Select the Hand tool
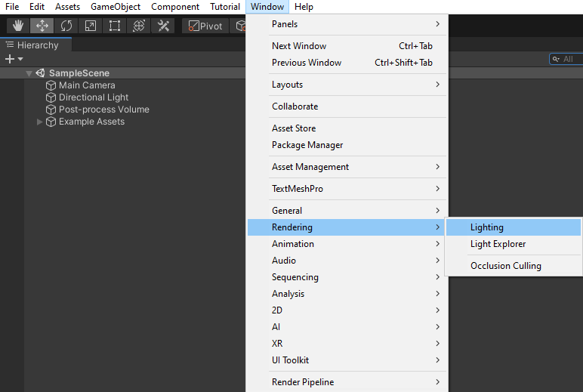Image resolution: width=583 pixels, height=392 pixels. pos(18,26)
